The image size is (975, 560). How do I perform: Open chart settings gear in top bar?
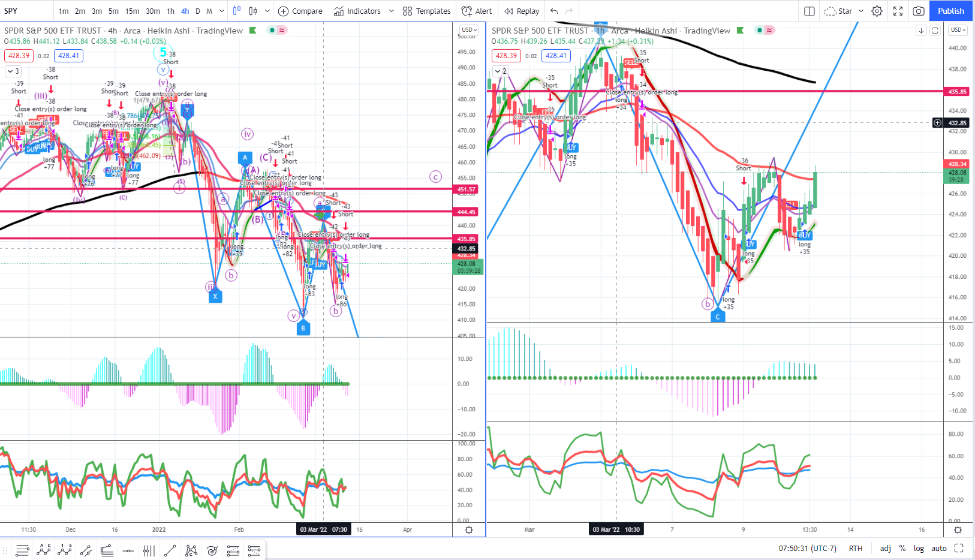(x=877, y=11)
